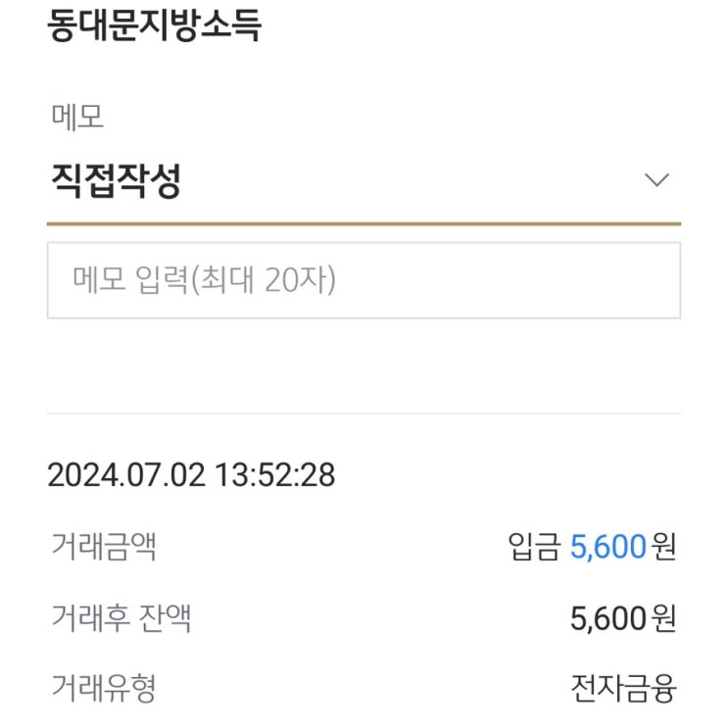Screen dimensions: 728x728
Task: Click the black 5,600원 balance value
Action: 607,618
